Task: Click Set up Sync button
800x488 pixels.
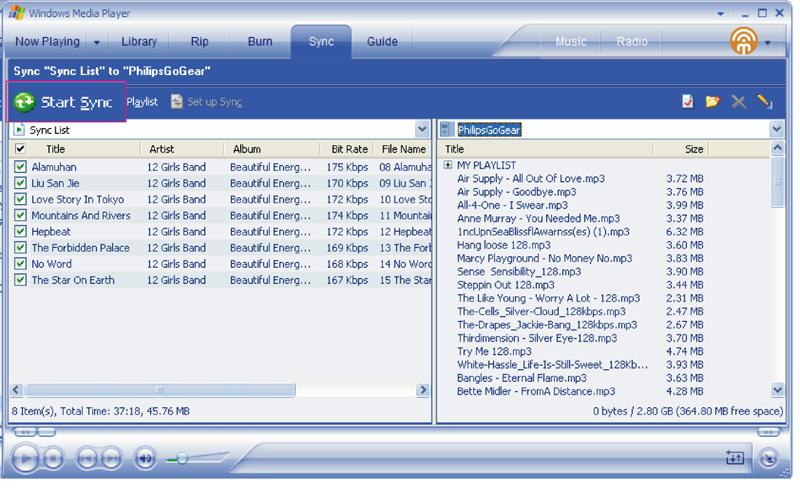Action: pyautogui.click(x=207, y=102)
